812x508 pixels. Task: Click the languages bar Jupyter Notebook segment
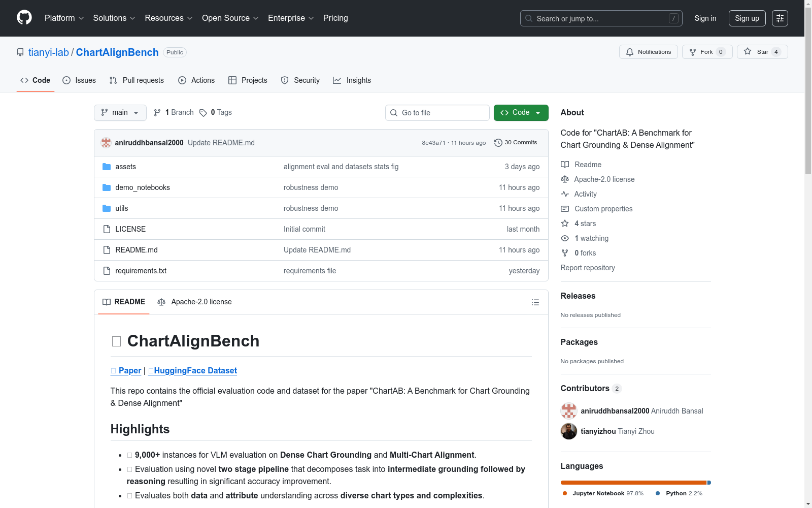coord(633,483)
